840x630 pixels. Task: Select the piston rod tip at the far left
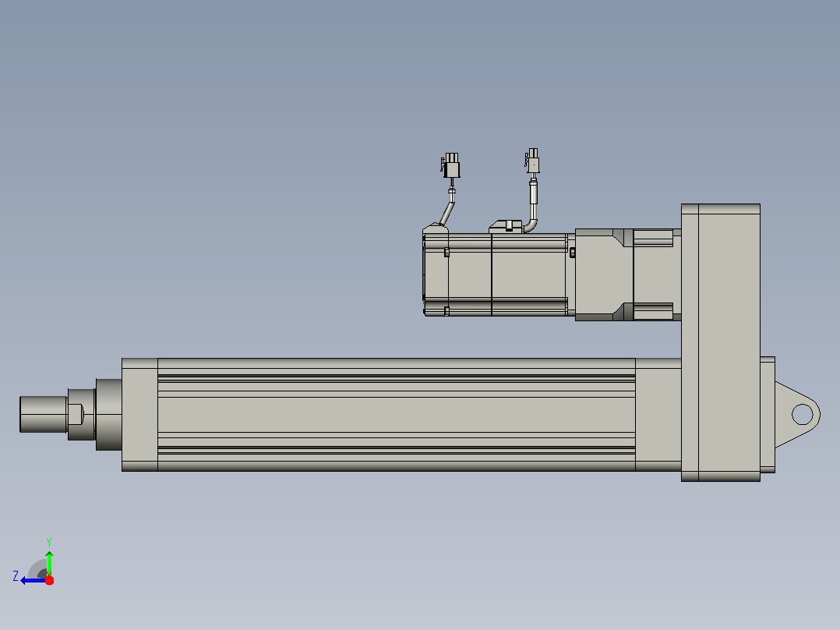coord(44,414)
